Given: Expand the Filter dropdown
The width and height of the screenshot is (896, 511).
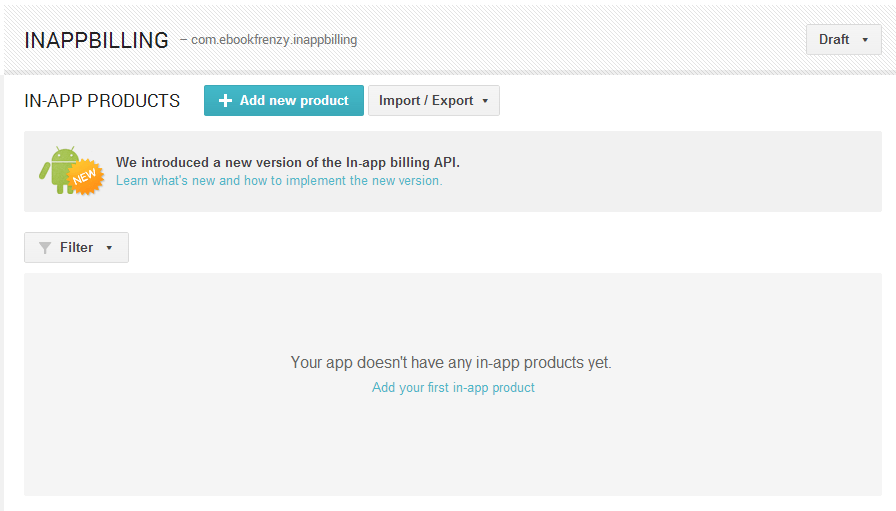Looking at the screenshot, I should point(76,248).
